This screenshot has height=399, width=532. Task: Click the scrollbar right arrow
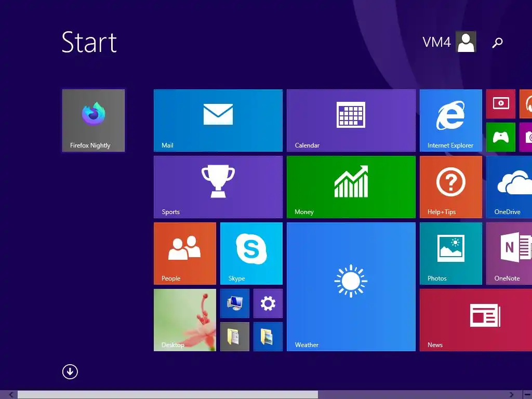click(x=511, y=395)
